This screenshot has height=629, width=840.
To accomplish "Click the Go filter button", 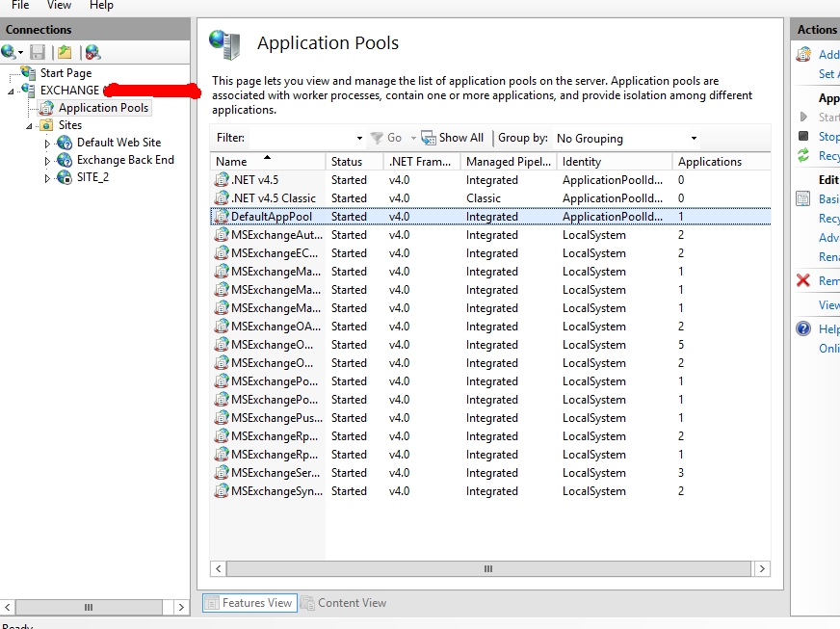I will [387, 139].
